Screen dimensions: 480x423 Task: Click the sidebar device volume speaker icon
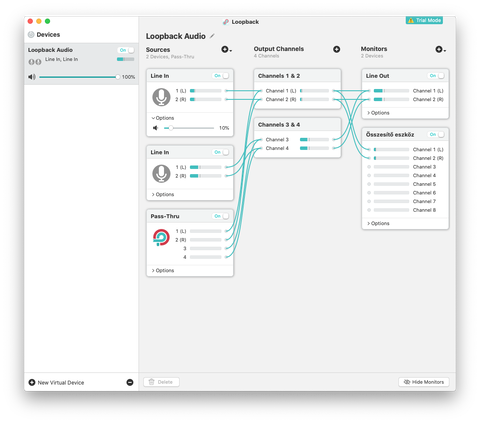pyautogui.click(x=32, y=77)
